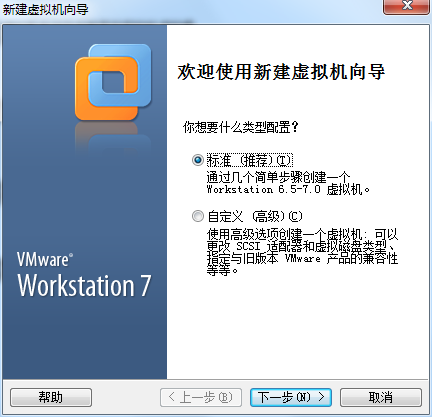The height and width of the screenshot is (417, 432).
Task: Close the 新建虚拟机向导 window
Action: coord(406,6)
